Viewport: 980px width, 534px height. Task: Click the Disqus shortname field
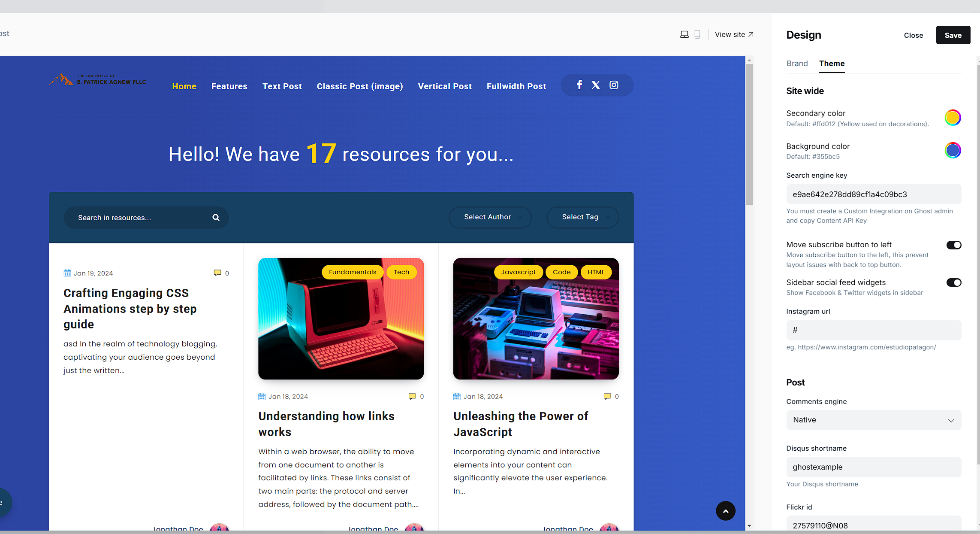coord(874,467)
